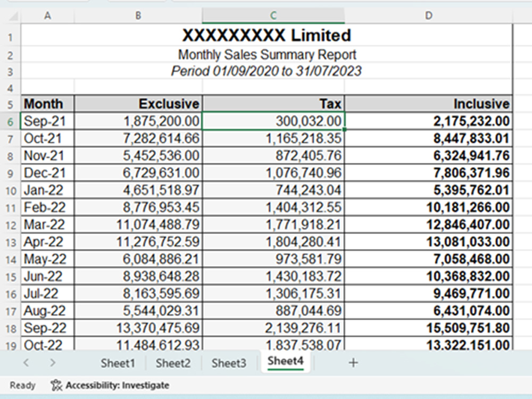The height and width of the screenshot is (399, 532).
Task: Select the Jun-22 month cell
Action: point(47,277)
